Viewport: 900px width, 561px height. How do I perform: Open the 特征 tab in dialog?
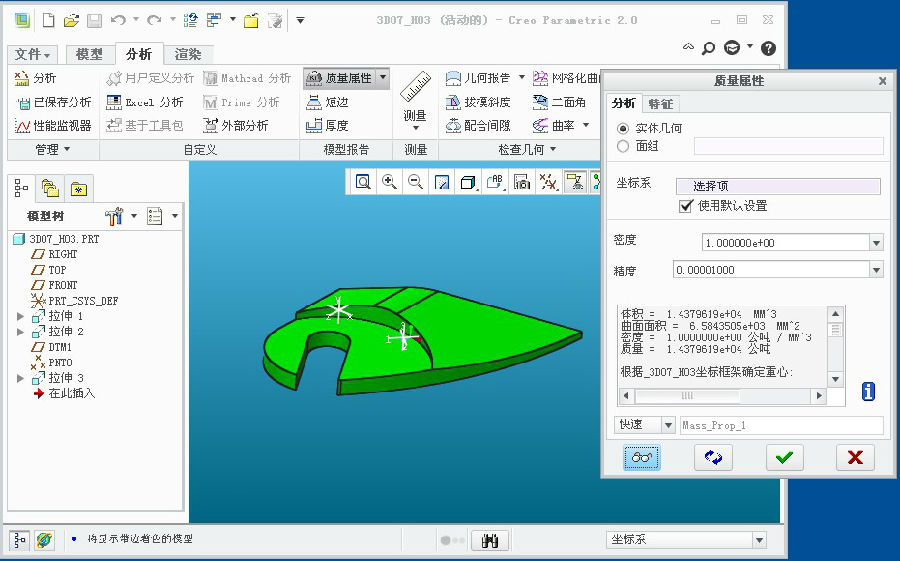(660, 103)
